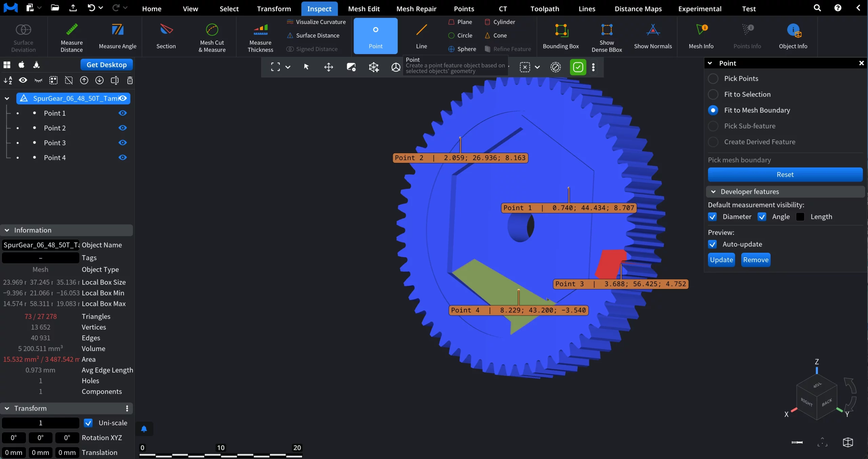This screenshot has height=459, width=868.
Task: Switch to the Mesh Repair tab
Action: (x=416, y=8)
